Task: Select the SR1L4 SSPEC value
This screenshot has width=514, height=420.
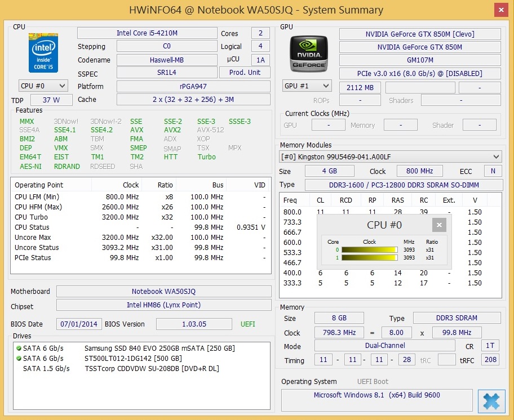Action: coord(167,73)
